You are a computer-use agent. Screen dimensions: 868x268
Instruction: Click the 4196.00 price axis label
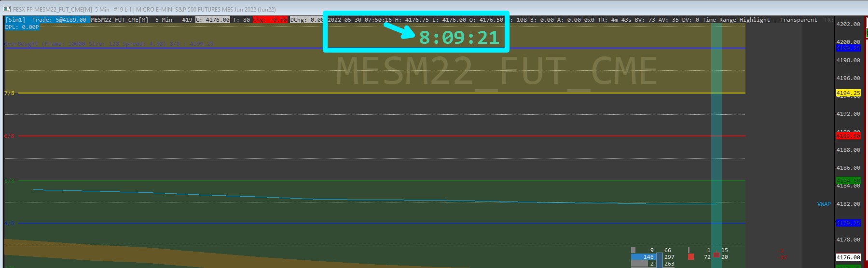(848, 78)
